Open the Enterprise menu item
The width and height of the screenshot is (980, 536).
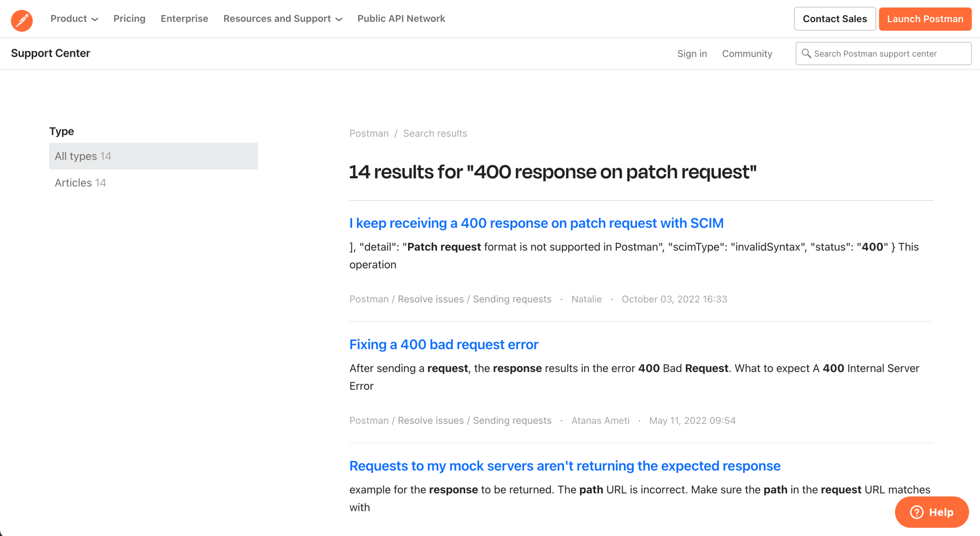(184, 19)
